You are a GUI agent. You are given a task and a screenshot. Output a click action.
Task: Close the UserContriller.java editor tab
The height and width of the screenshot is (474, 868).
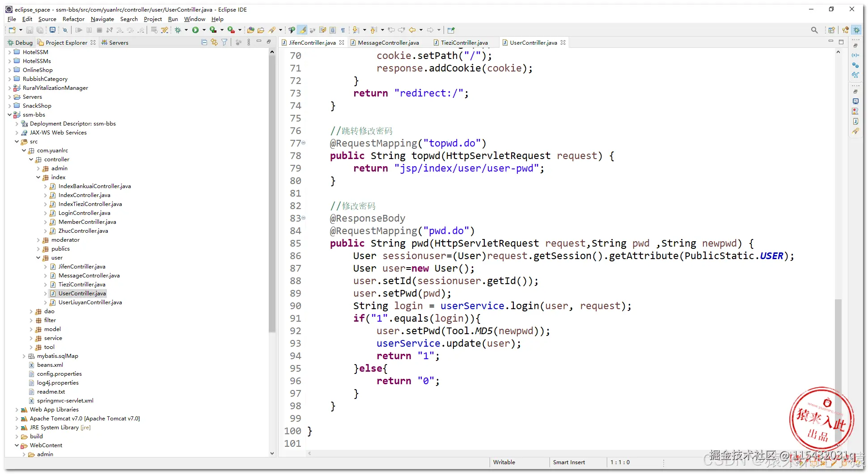563,42
